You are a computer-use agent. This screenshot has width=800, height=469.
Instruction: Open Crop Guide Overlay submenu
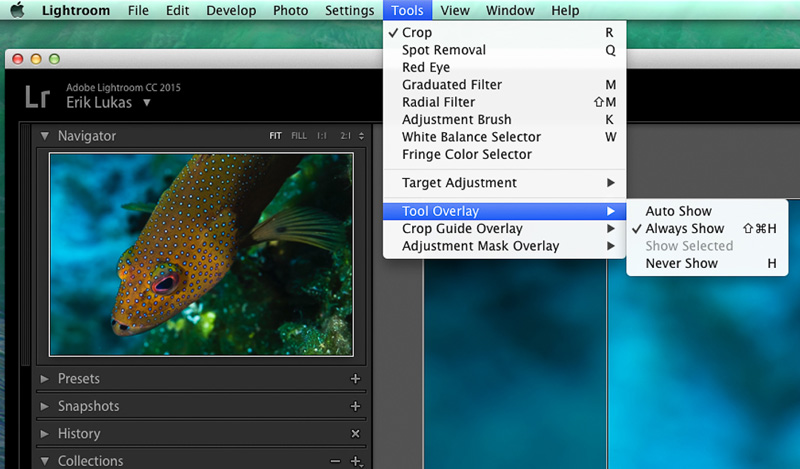click(462, 229)
